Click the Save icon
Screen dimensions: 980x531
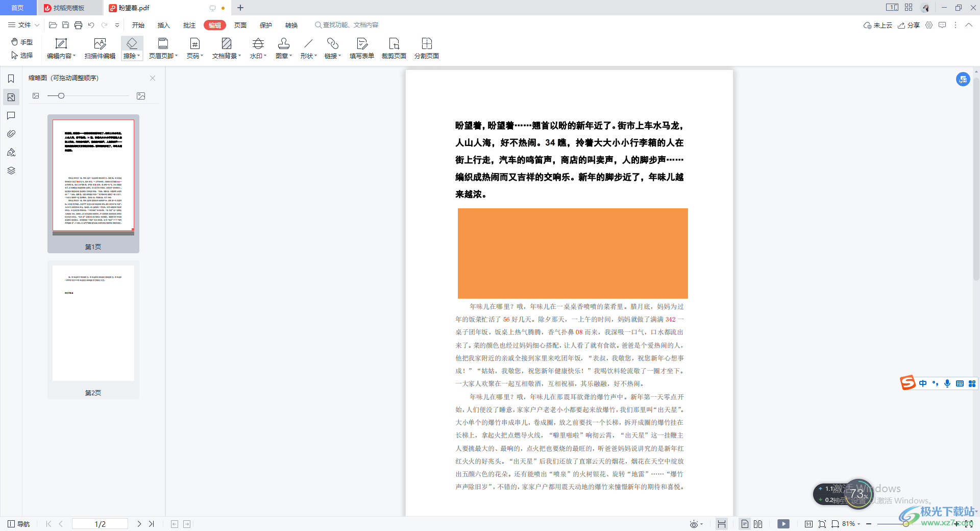point(65,25)
